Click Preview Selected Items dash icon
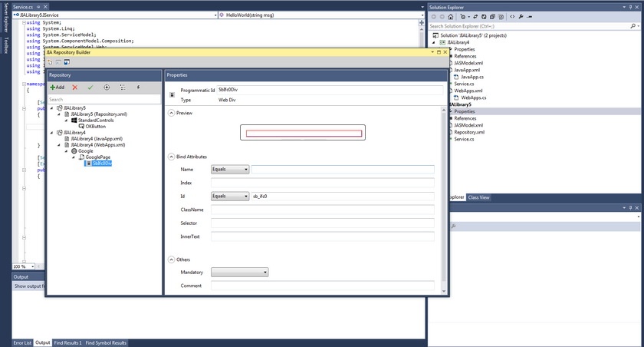 click(530, 17)
